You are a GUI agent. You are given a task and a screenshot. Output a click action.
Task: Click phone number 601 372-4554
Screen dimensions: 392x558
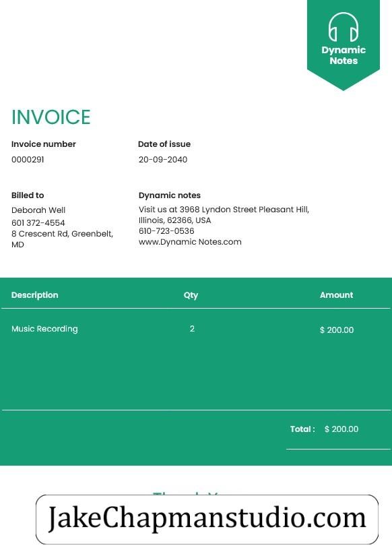point(38,223)
